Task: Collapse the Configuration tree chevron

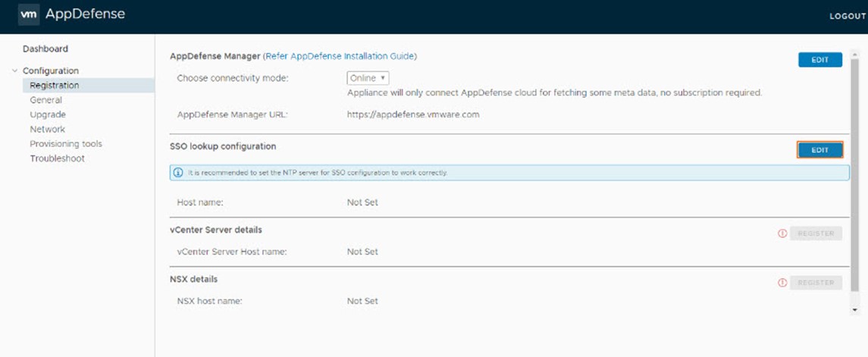Action: pos(14,70)
